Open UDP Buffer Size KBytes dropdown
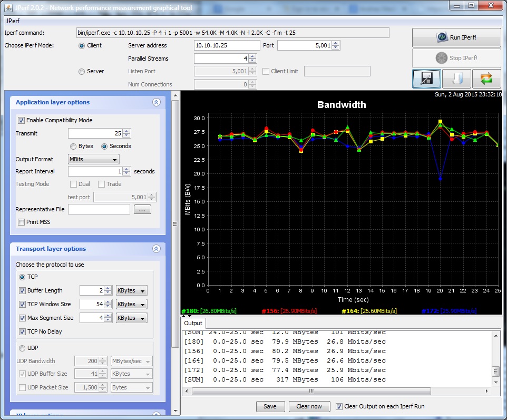This screenshot has height=420, width=507. pos(132,374)
